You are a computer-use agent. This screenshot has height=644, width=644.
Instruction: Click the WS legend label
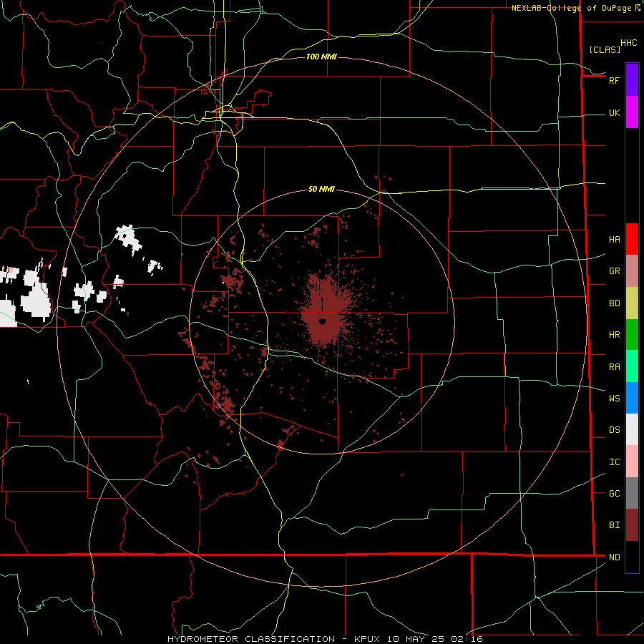(614, 398)
